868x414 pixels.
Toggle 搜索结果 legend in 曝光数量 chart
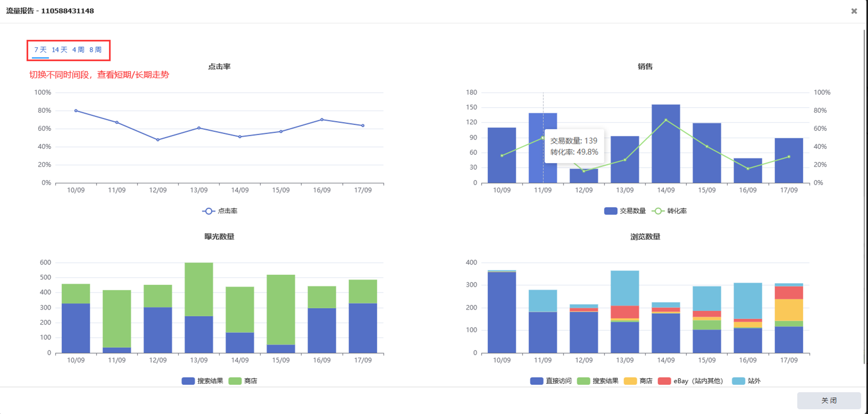203,381
